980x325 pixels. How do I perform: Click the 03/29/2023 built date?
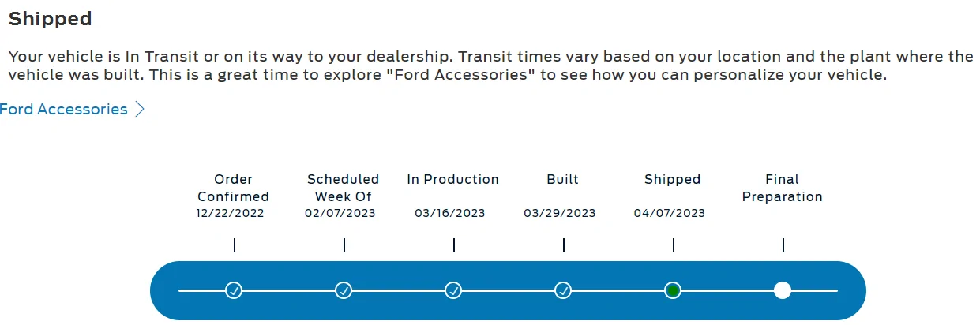tap(560, 213)
